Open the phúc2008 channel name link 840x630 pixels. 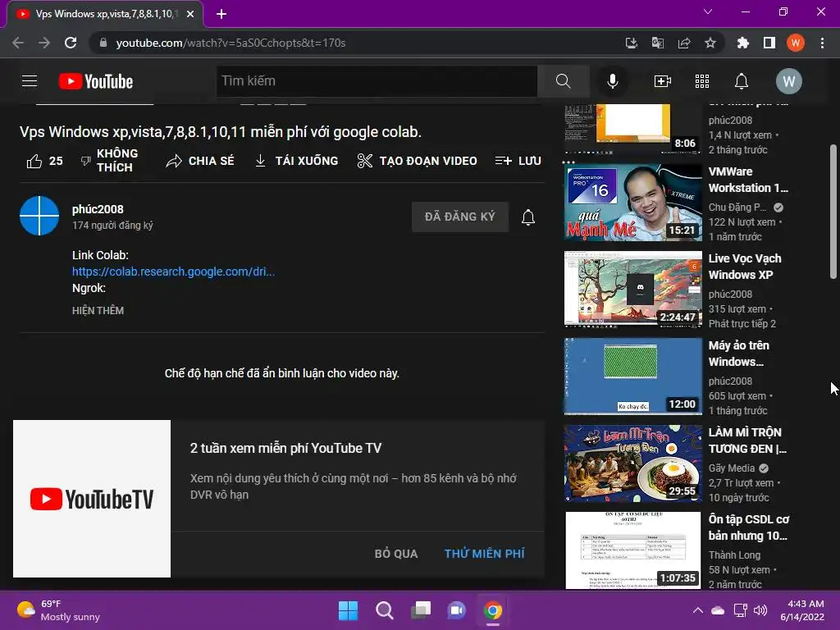[x=98, y=209]
